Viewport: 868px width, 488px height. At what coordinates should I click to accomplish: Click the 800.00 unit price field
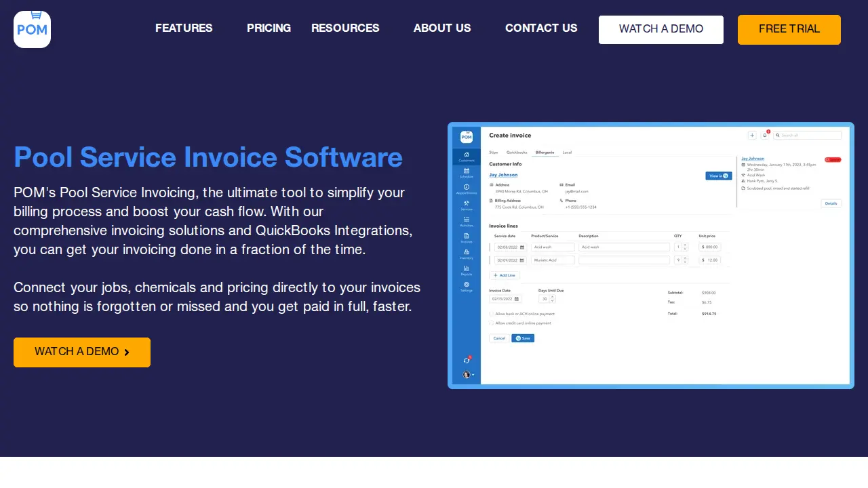point(709,247)
